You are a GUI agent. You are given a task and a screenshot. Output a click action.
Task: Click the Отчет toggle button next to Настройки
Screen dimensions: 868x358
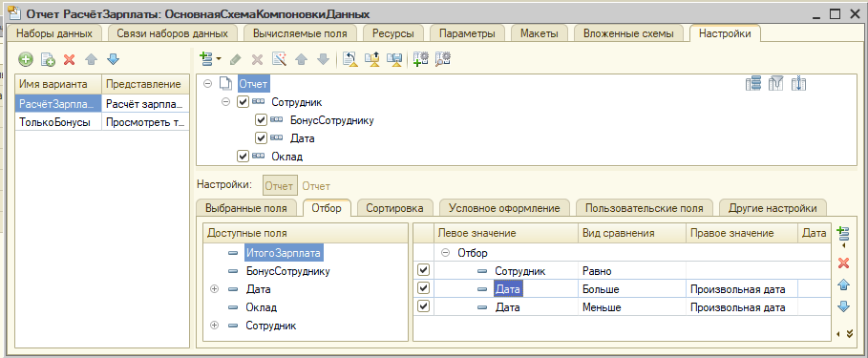[280, 186]
